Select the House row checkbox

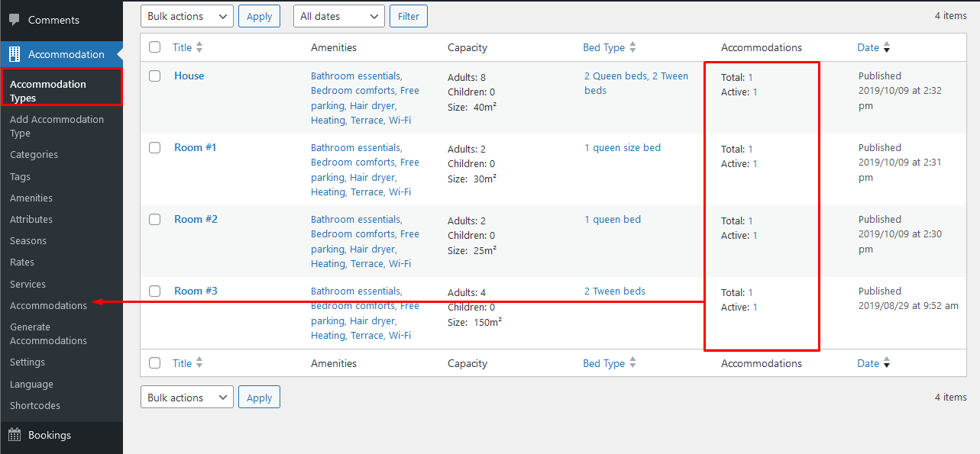click(155, 76)
